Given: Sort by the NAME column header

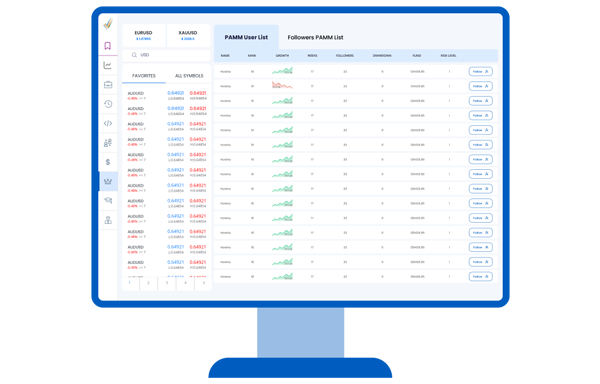Looking at the screenshot, I should (225, 56).
